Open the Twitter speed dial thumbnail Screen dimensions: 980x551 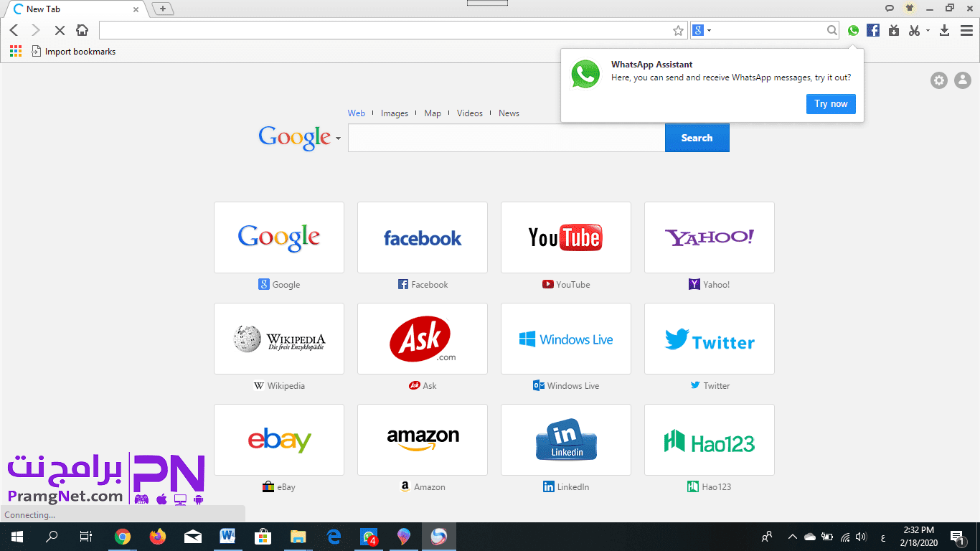point(710,339)
